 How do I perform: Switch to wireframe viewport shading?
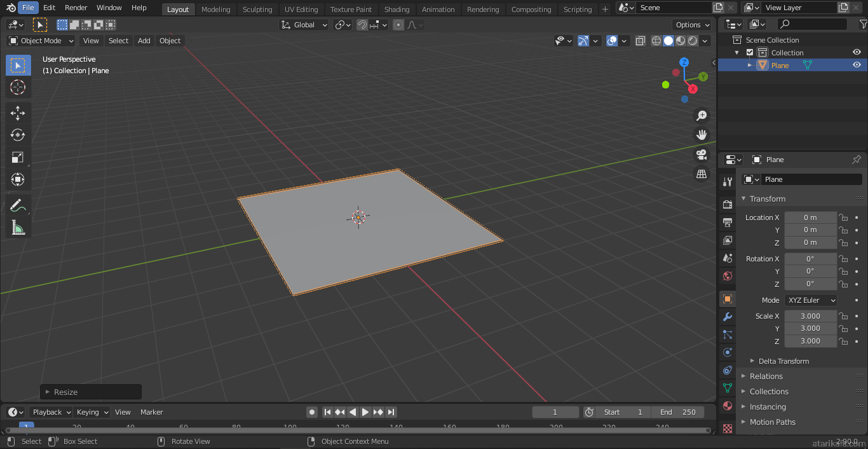(x=656, y=41)
